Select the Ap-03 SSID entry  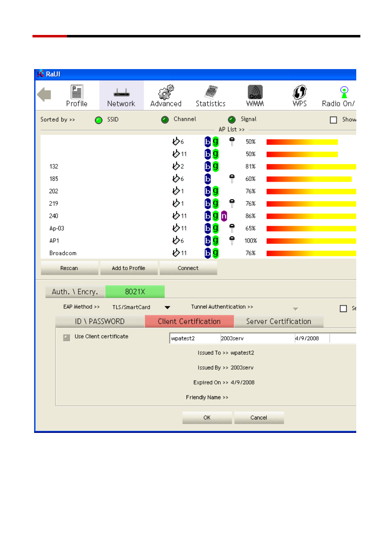point(57,229)
